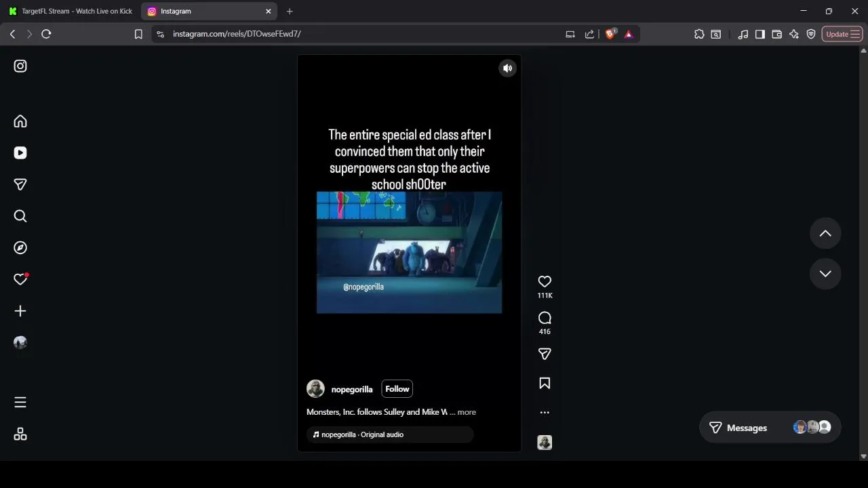The image size is (868, 488).
Task: Open Leo AI sparkle icon
Action: (794, 34)
